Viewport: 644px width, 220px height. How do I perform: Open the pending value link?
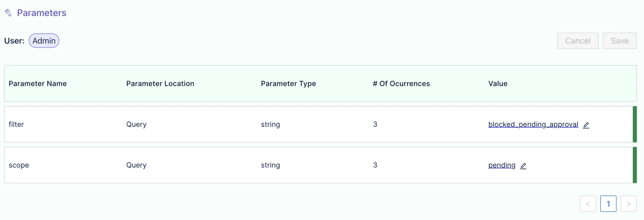tap(502, 165)
